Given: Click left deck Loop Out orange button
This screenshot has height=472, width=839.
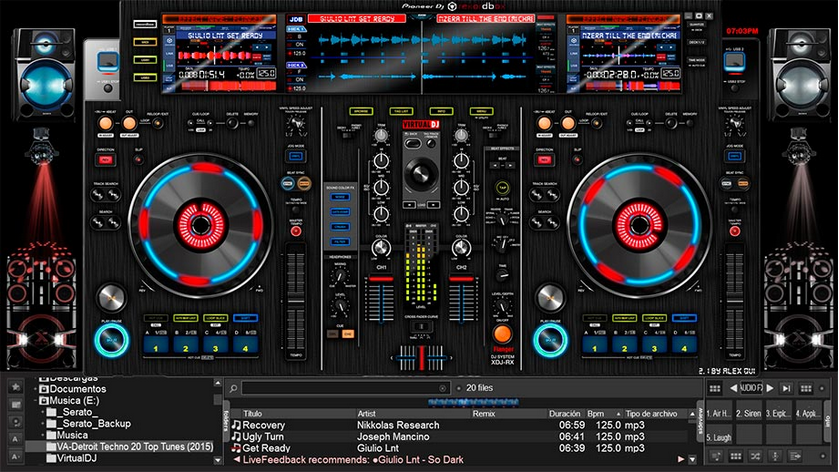Looking at the screenshot, I should pos(129,124).
